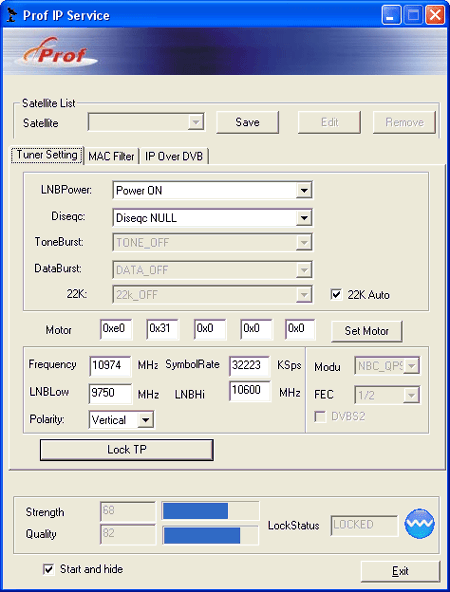The width and height of the screenshot is (450, 592).
Task: Open the Polarity Vertical dropdown
Action: click(121, 420)
